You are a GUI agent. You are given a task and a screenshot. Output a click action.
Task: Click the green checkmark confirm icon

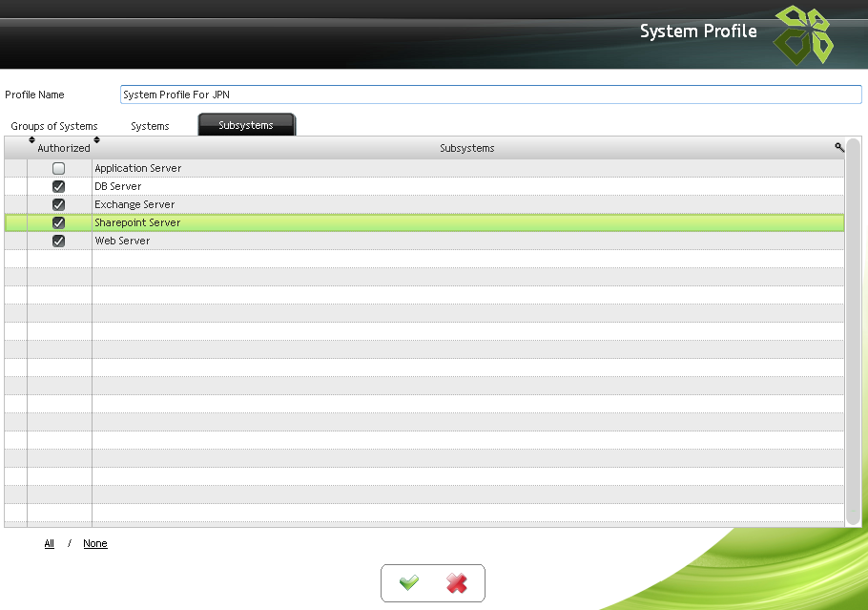(409, 583)
